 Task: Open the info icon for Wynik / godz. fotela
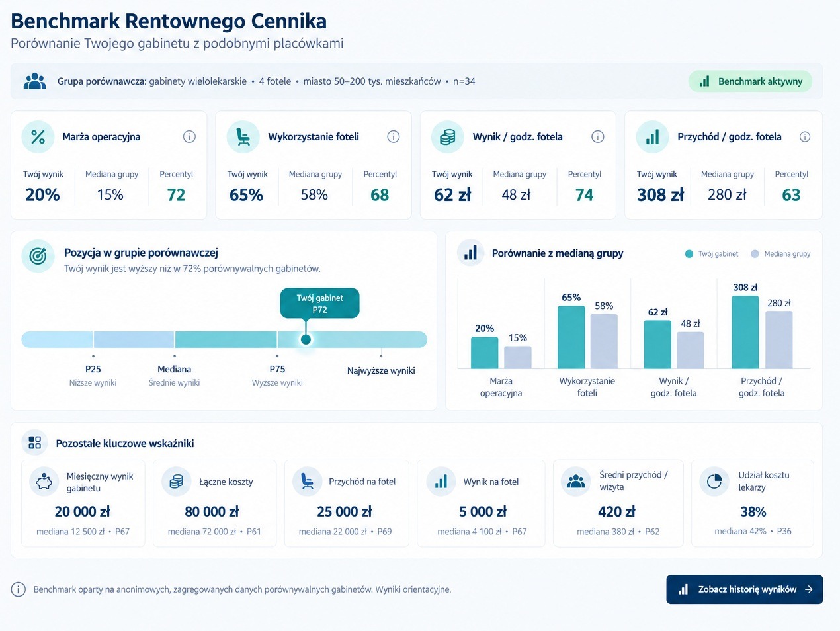[598, 137]
